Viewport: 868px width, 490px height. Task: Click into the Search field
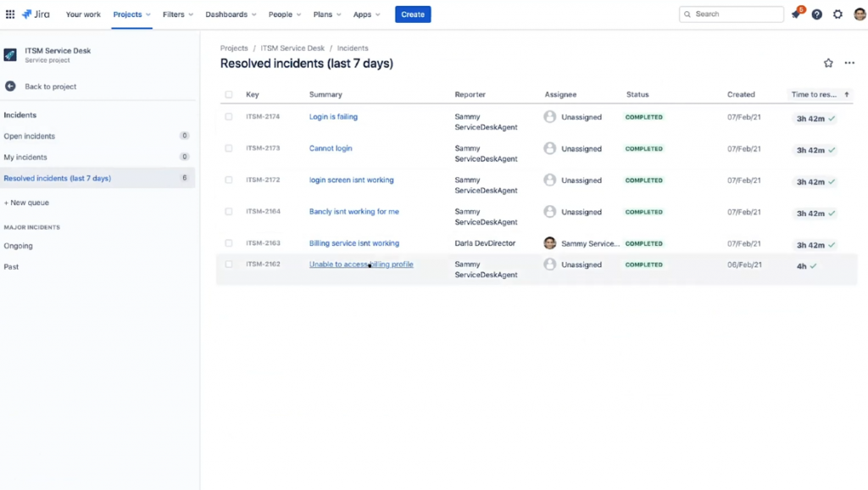732,14
